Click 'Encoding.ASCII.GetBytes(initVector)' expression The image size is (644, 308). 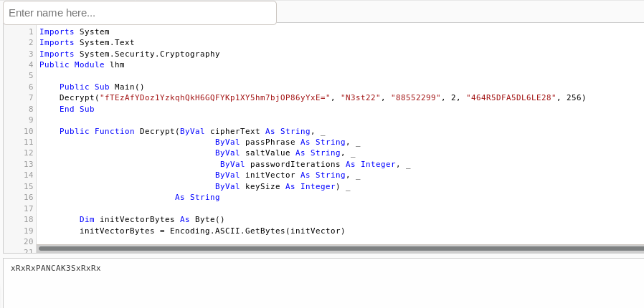click(257, 231)
